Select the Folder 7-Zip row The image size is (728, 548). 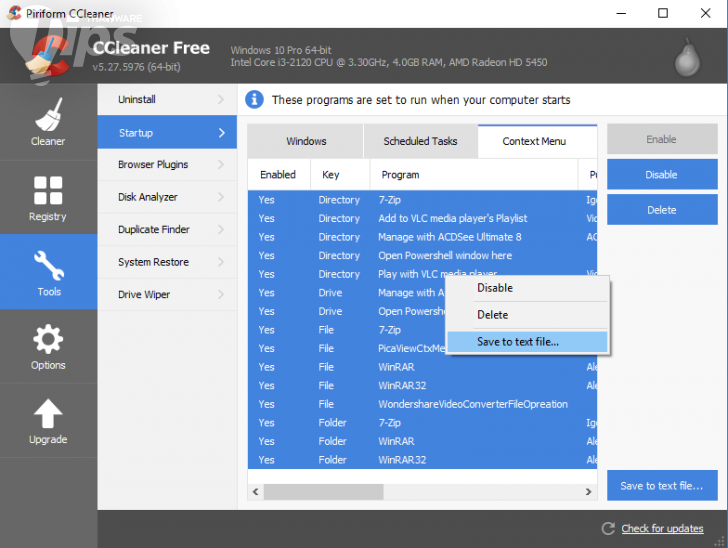coord(422,423)
